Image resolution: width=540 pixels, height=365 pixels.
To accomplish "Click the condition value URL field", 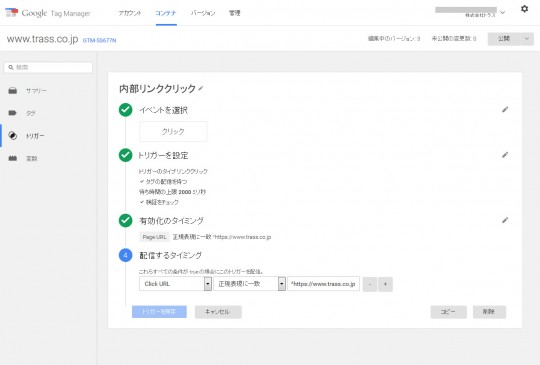I will (x=323, y=284).
